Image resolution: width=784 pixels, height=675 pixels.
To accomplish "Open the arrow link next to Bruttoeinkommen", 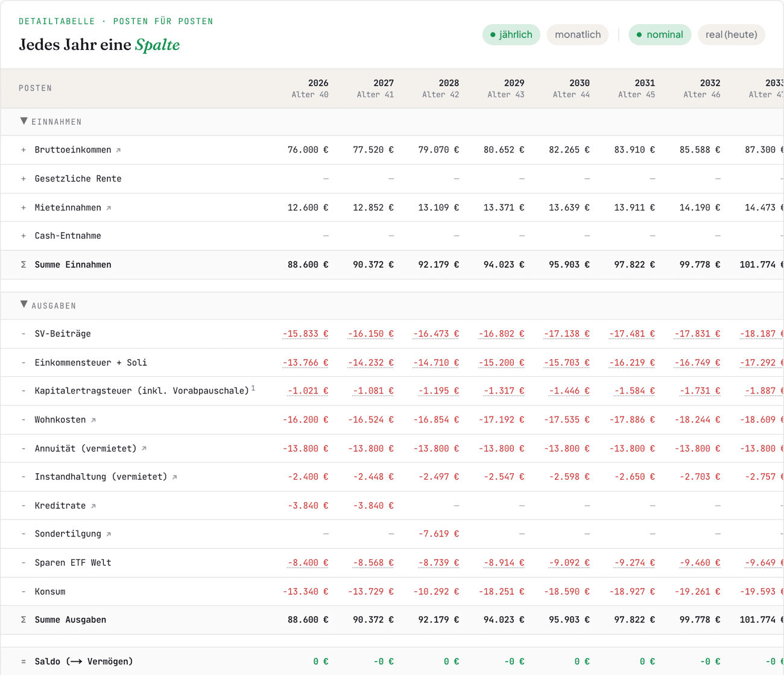I will click(x=118, y=150).
